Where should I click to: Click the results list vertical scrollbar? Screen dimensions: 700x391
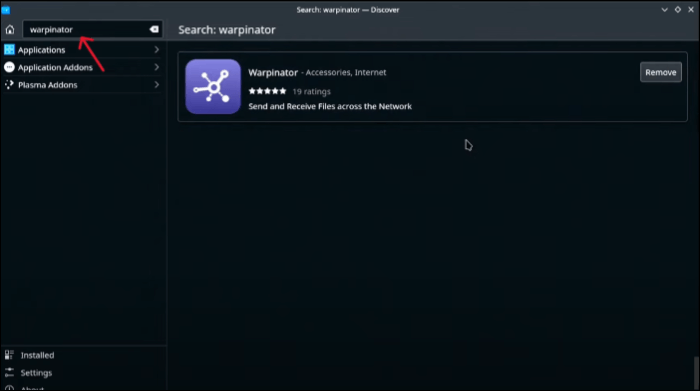tap(696, 373)
